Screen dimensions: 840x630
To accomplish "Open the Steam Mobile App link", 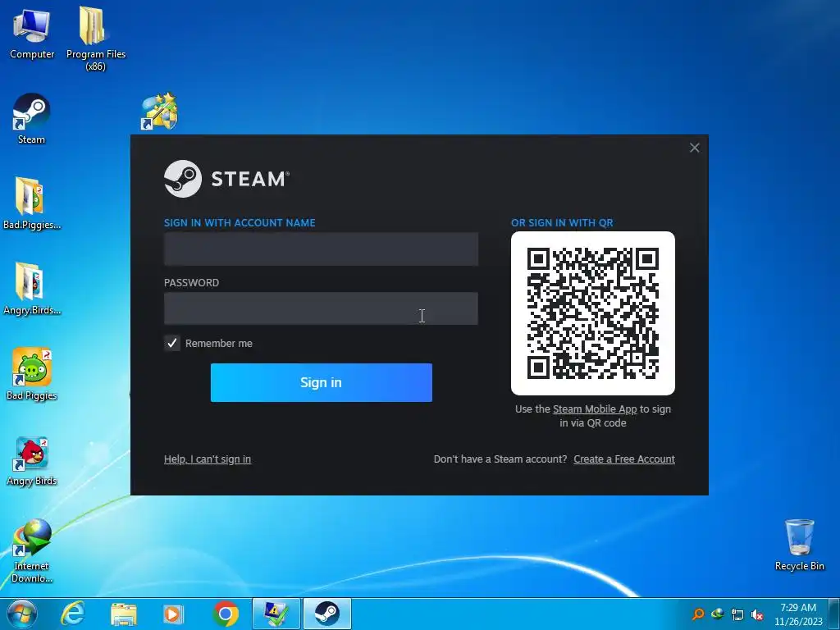I will 595,409.
